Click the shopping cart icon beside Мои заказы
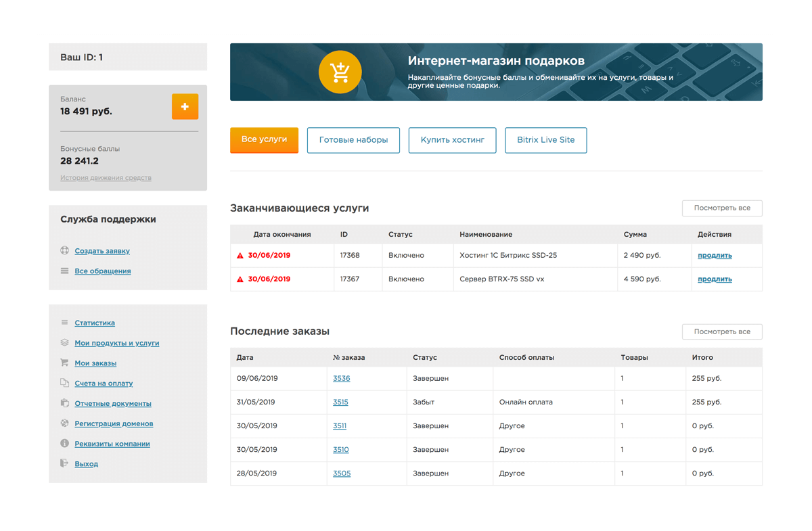This screenshot has width=812, height=531. [64, 363]
